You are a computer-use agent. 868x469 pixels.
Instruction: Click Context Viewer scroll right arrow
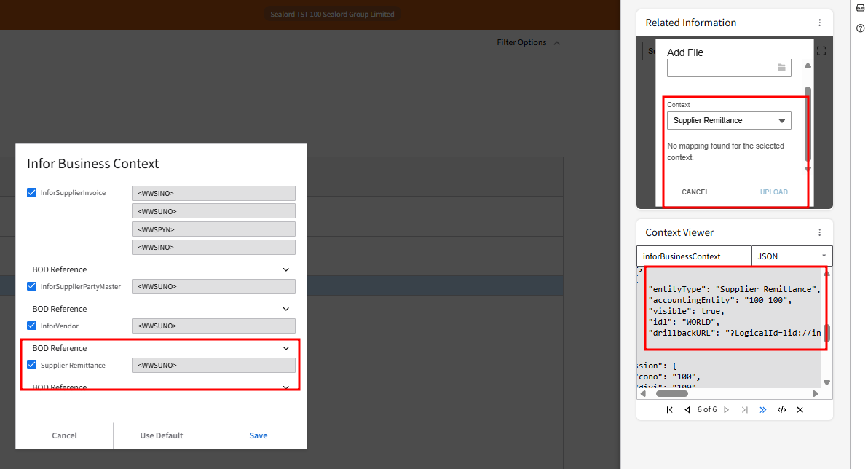pyautogui.click(x=816, y=394)
